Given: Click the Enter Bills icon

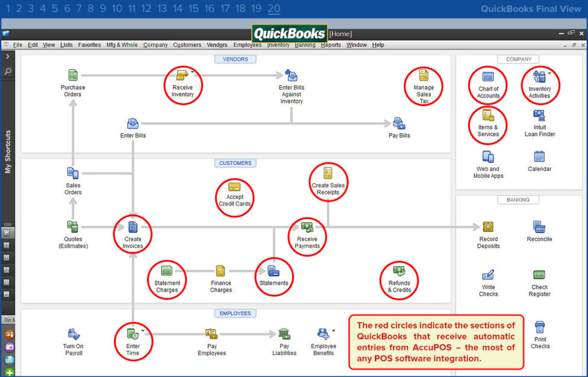Looking at the screenshot, I should click(x=133, y=123).
